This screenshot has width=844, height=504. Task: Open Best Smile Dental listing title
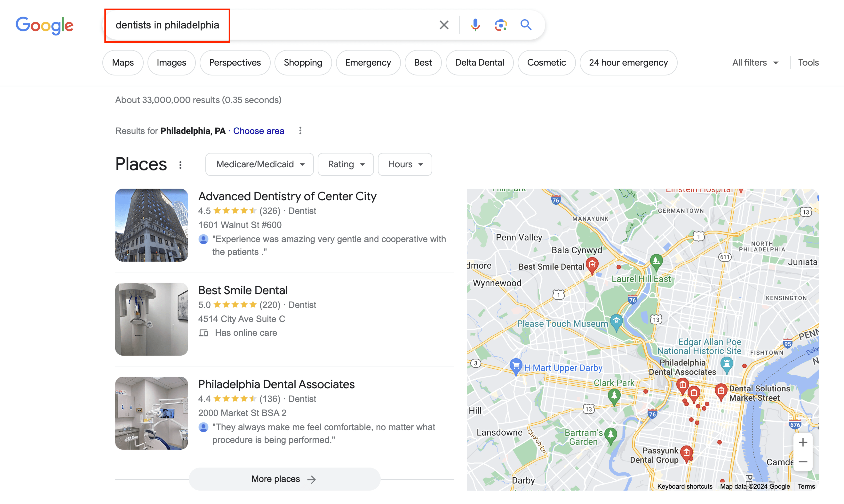pos(243,290)
